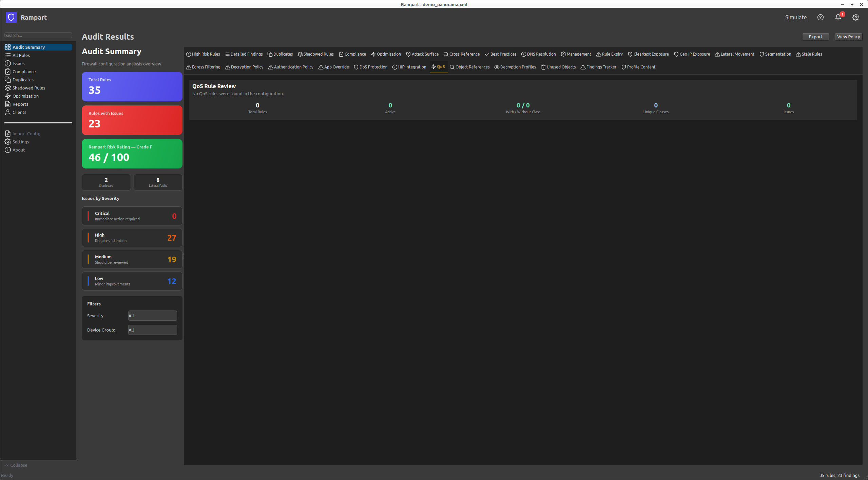Click the Total Rules 35 card
This screenshot has width=868, height=480.
(132, 86)
